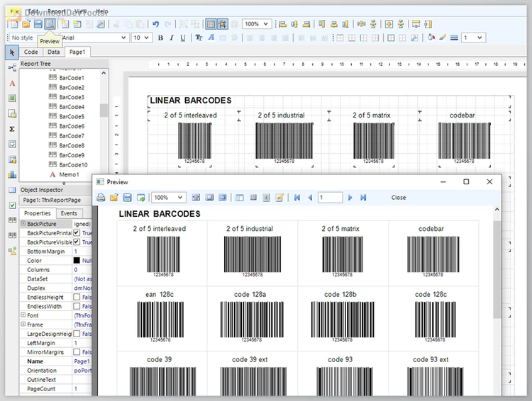This screenshot has height=401, width=532.
Task: Click the Report Tree scroll up arrow
Action: click(104, 73)
